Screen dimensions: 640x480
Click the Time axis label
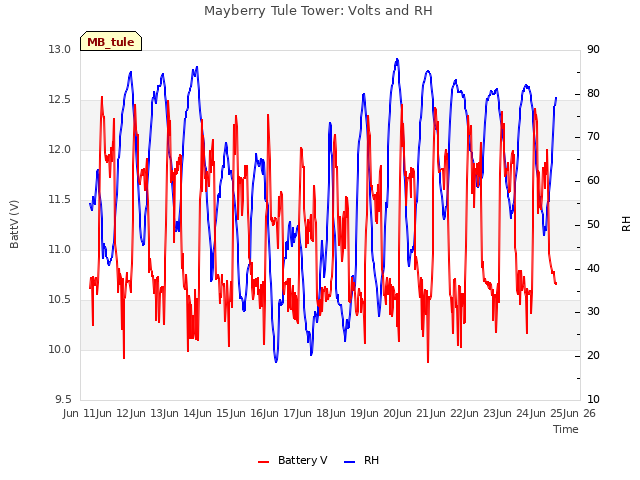point(566,429)
